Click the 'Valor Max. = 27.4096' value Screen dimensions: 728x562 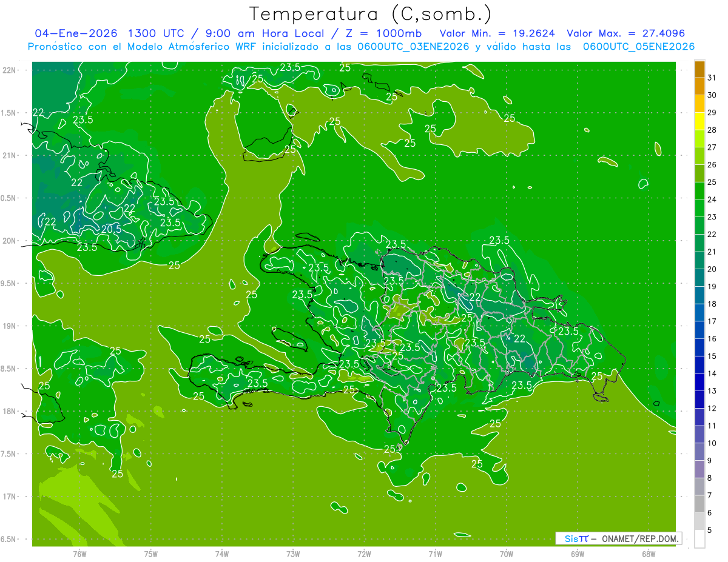tap(626, 33)
